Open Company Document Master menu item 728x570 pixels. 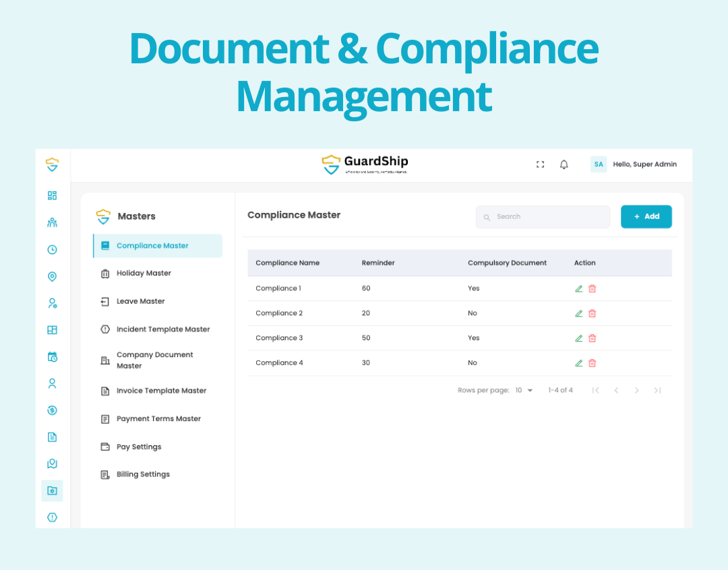(x=158, y=360)
